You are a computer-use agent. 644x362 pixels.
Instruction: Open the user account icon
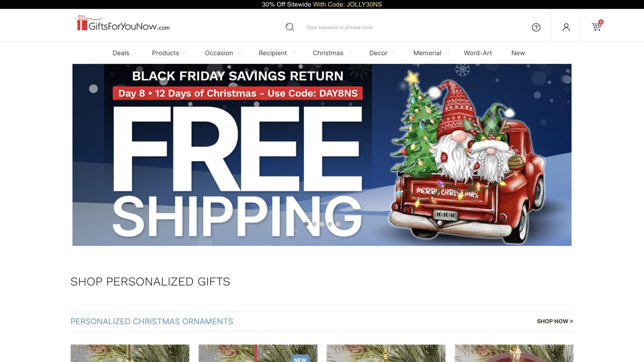coord(566,27)
